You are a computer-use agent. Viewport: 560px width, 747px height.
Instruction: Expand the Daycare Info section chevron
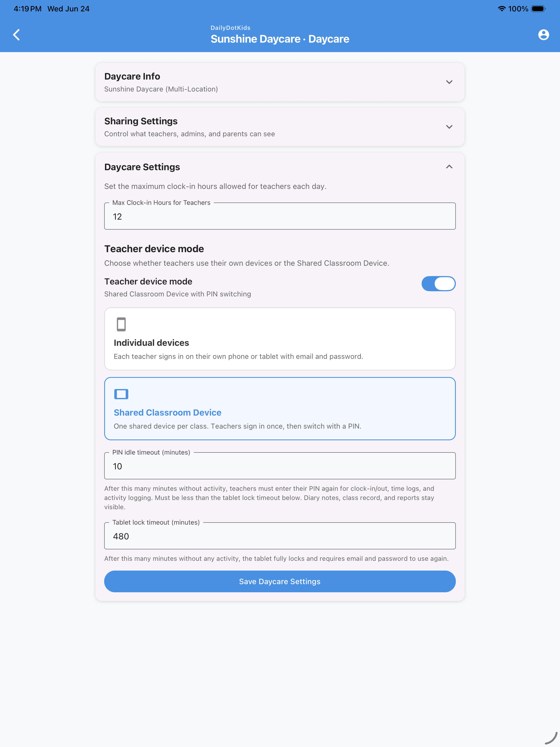449,82
